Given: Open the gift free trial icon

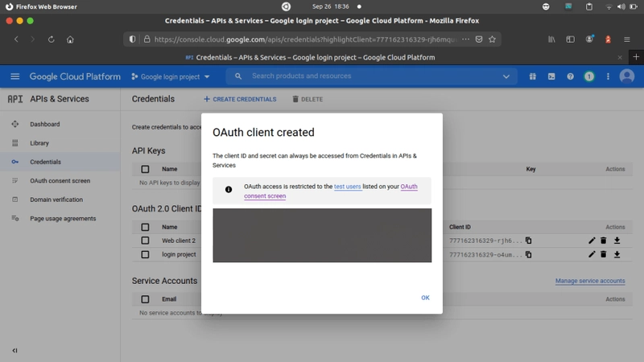Looking at the screenshot, I should (533, 76).
